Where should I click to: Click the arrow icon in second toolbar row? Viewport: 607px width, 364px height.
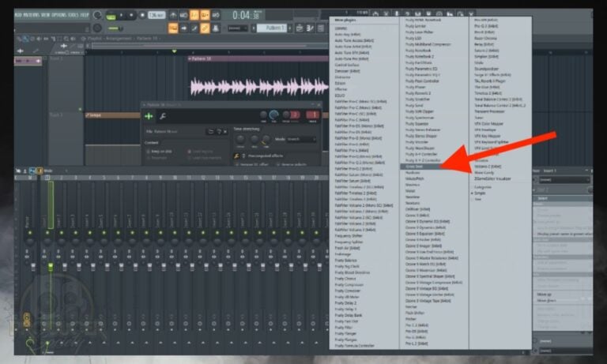[x=184, y=28]
